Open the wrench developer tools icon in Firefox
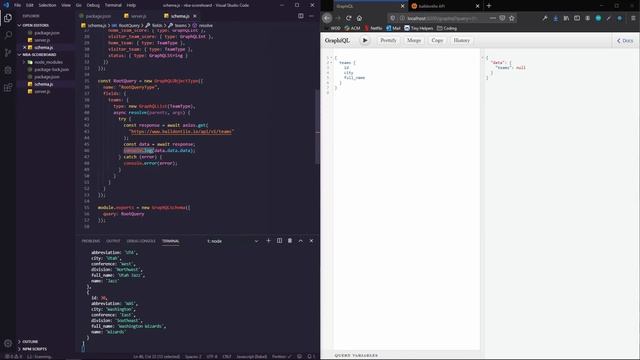This screenshot has width=640, height=360. [x=545, y=18]
